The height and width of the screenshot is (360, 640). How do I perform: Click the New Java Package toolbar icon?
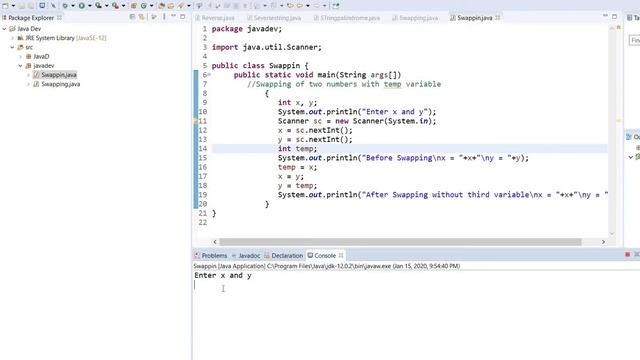pos(133,6)
